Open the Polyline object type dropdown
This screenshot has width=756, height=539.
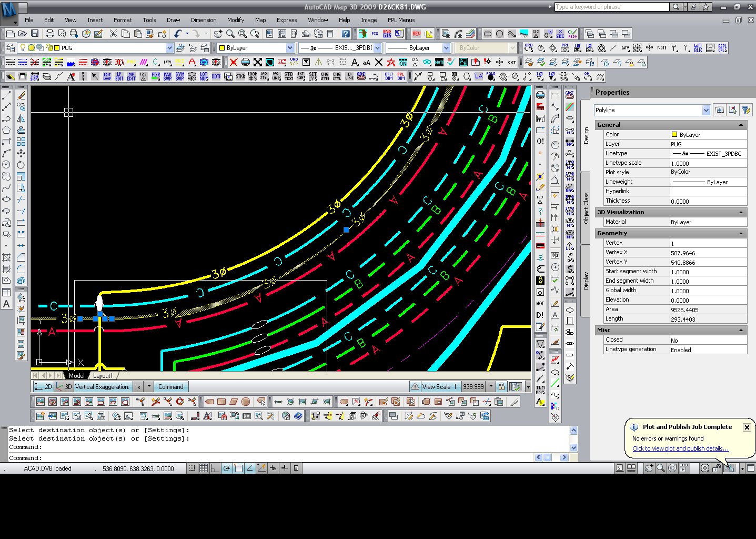point(706,110)
